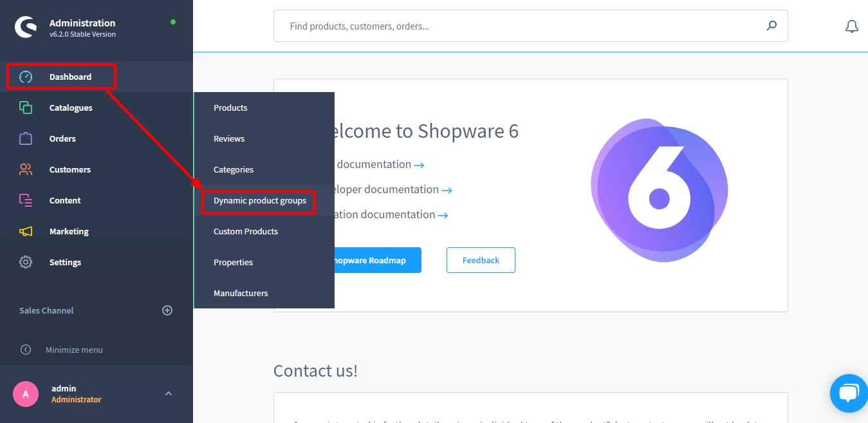Collapse the admin account section chevron
This screenshot has width=868, height=423.
pyautogui.click(x=168, y=393)
